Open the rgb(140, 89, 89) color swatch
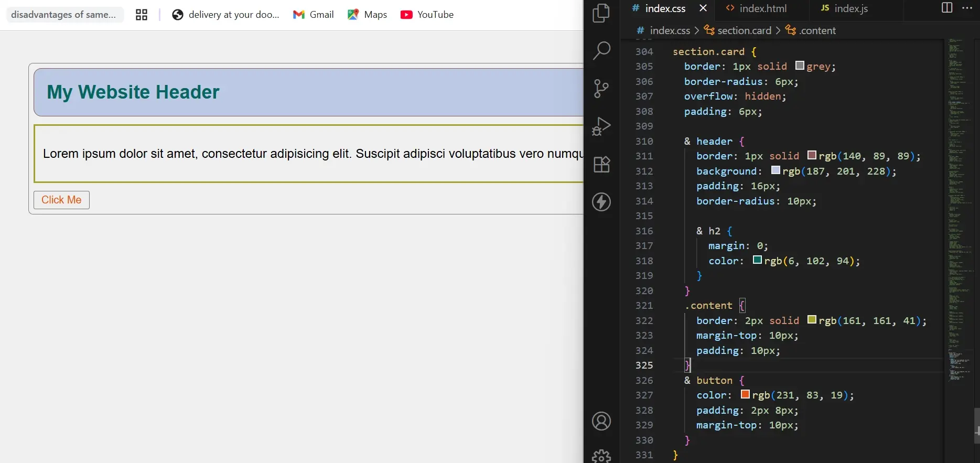The height and width of the screenshot is (463, 980). (812, 155)
